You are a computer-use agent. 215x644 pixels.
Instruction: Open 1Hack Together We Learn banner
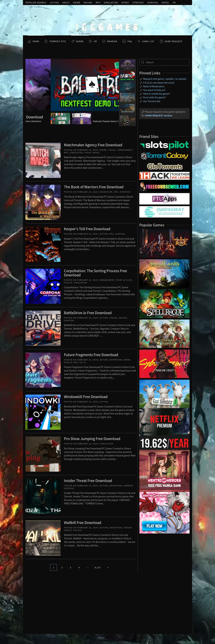tap(164, 176)
